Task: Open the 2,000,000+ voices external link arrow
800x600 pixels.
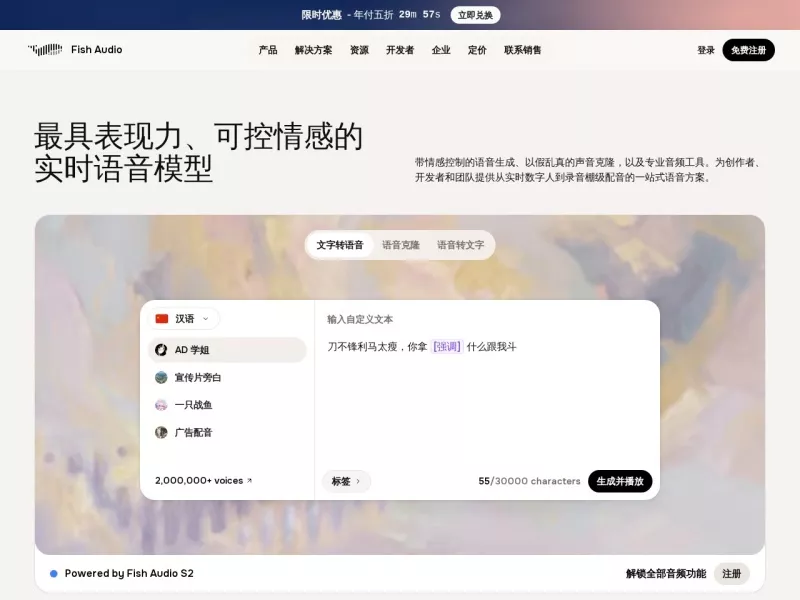Action: click(249, 480)
